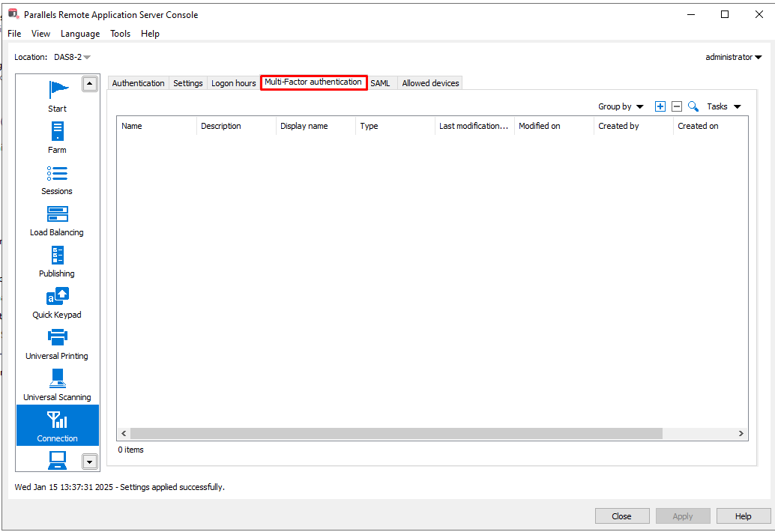Open the administrator account dropdown
775x532 pixels.
click(733, 57)
